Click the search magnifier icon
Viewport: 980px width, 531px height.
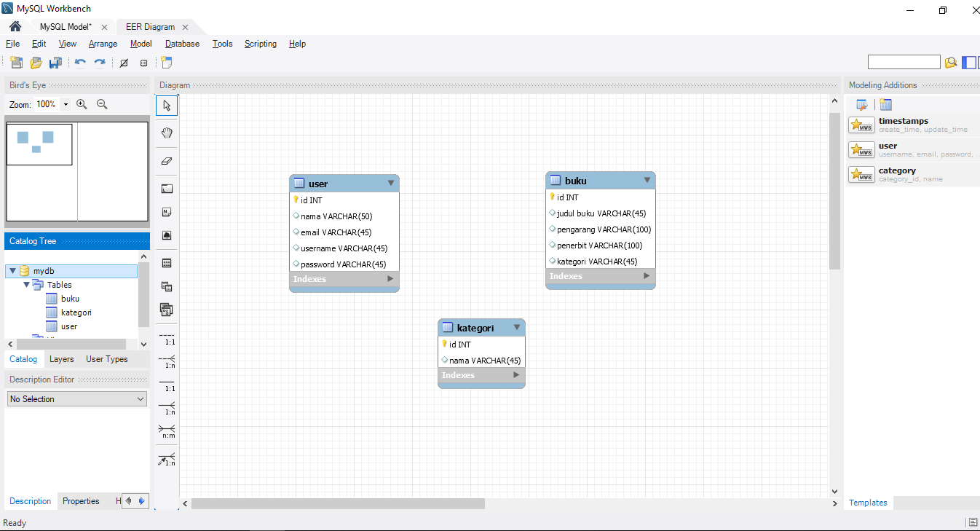click(x=950, y=63)
